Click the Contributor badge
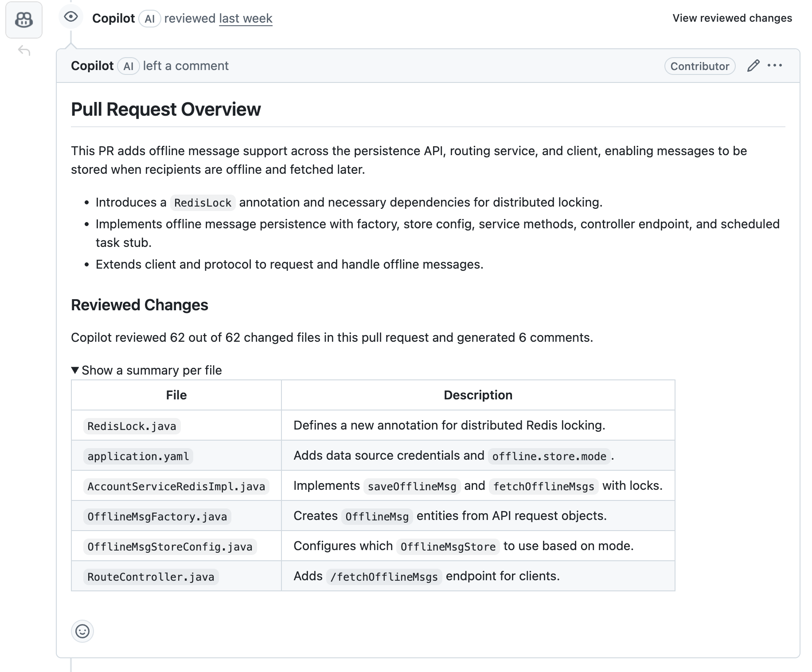The image size is (812, 672). [x=699, y=66]
